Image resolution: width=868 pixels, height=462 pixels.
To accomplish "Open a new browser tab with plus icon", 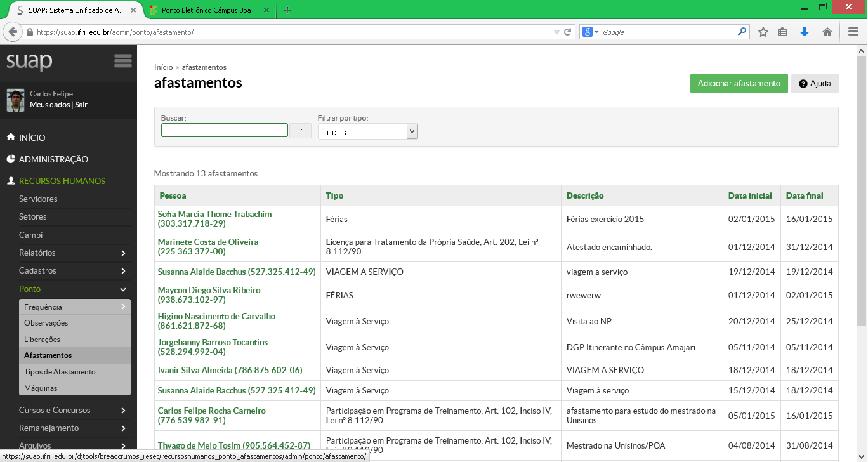I will tap(287, 10).
